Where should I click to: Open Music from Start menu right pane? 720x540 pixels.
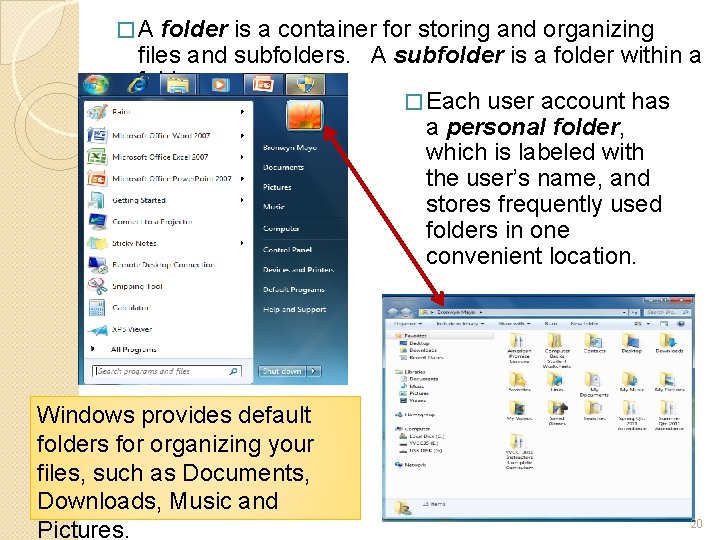(274, 207)
